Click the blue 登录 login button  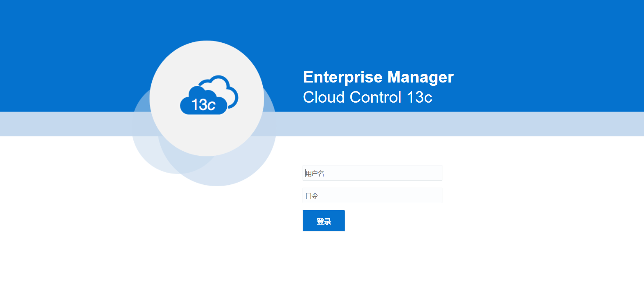coord(324,221)
